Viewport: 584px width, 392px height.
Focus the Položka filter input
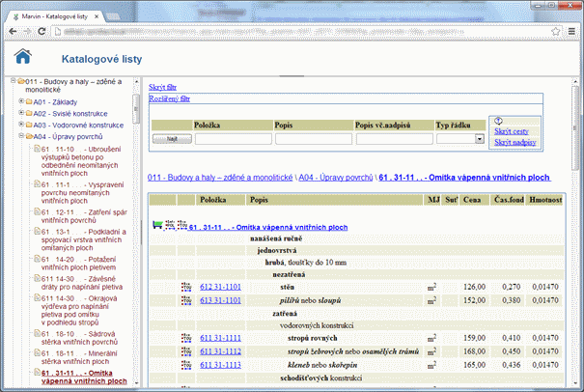234,139
